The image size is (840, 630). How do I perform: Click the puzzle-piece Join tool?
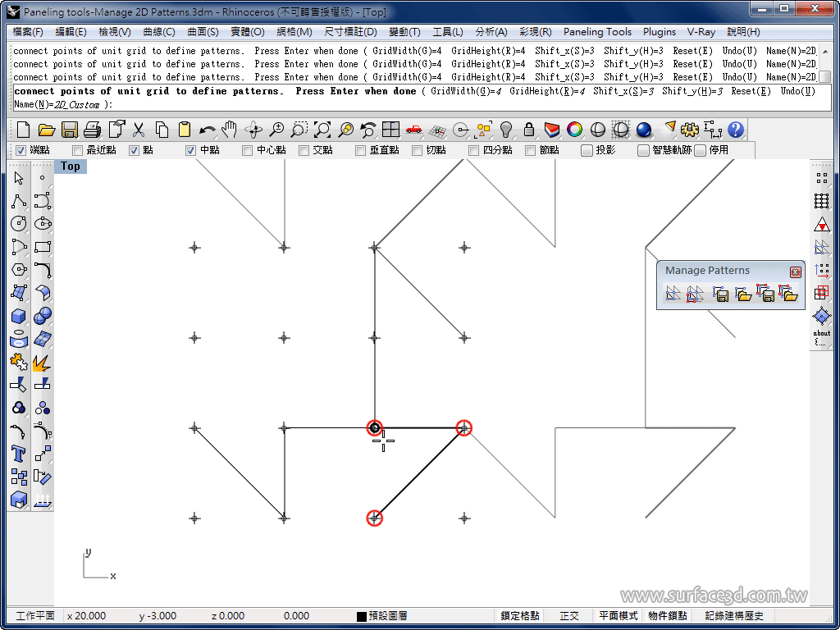pyautogui.click(x=19, y=362)
